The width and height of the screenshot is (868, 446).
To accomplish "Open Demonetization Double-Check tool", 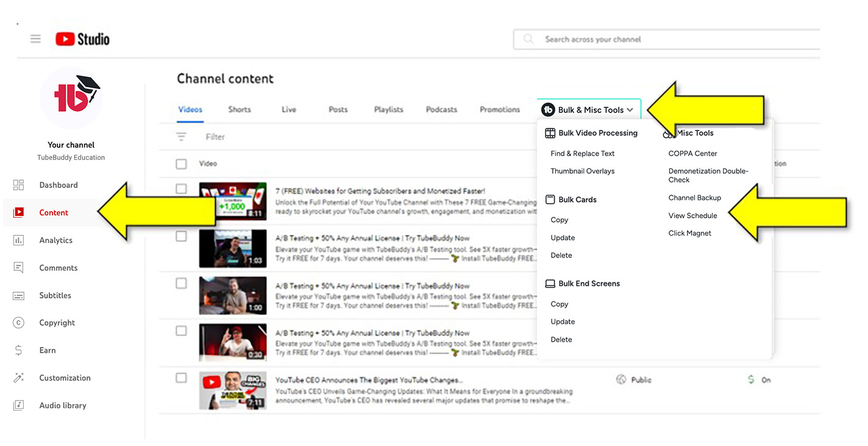I will 708,176.
